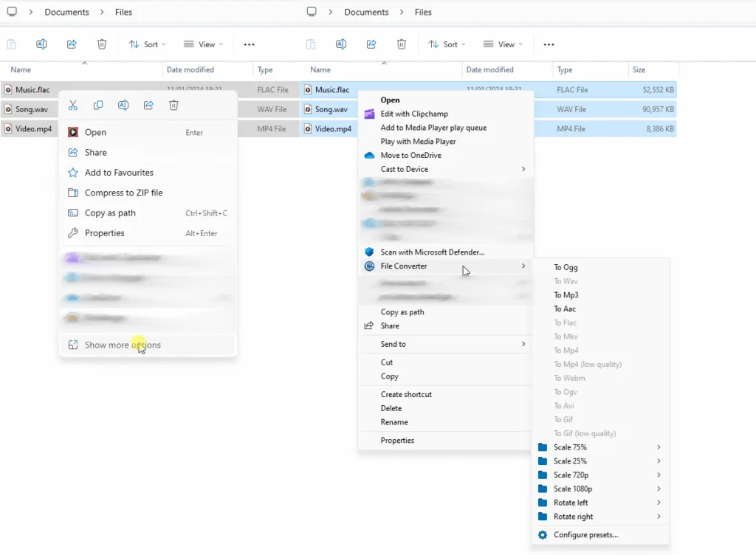Click Create shortcut in the context menu

pyautogui.click(x=406, y=394)
